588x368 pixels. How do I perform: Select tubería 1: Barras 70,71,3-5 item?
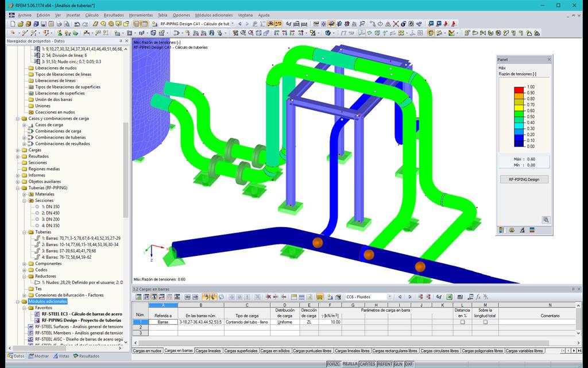(x=78, y=238)
